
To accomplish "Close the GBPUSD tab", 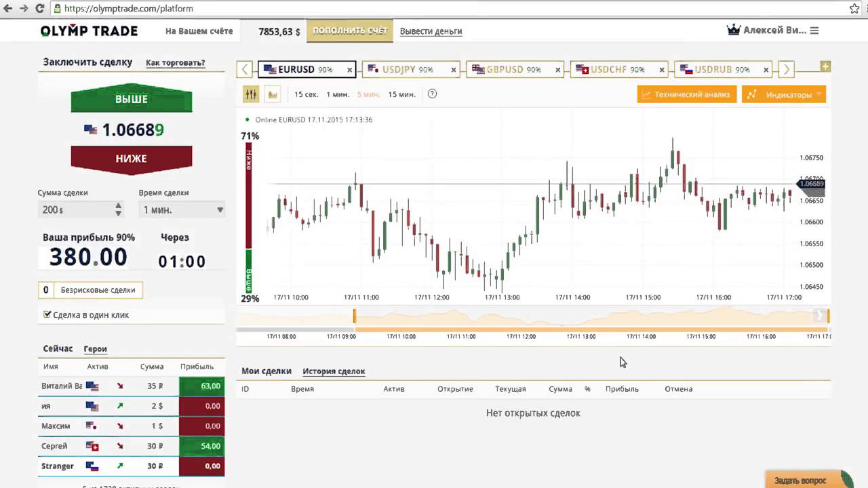I will coord(559,70).
